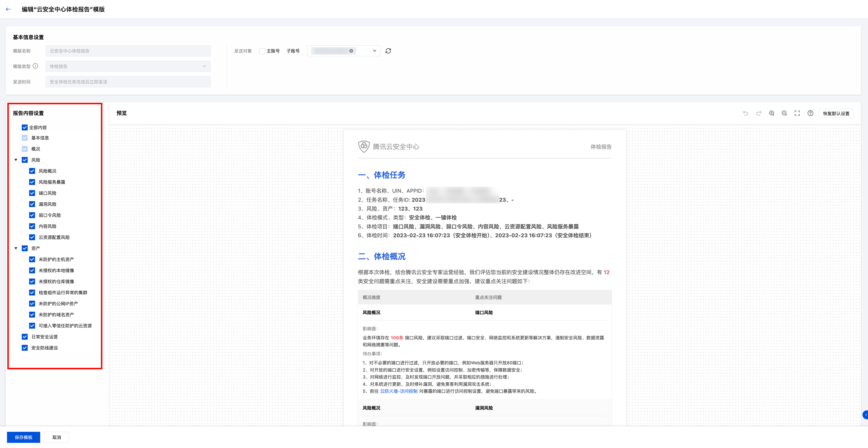This screenshot has height=448, width=868.
Task: Check the 主账号 checkbox
Action: pyautogui.click(x=262, y=51)
